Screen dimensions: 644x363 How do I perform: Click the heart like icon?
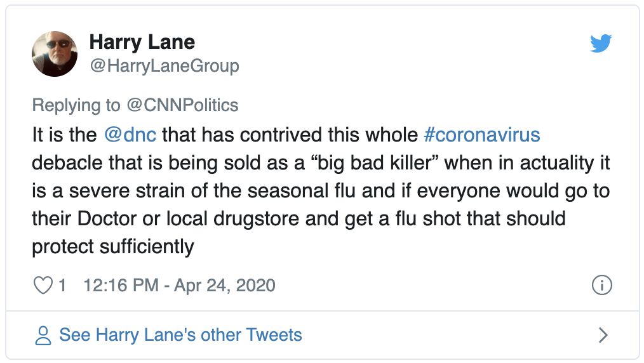point(43,285)
